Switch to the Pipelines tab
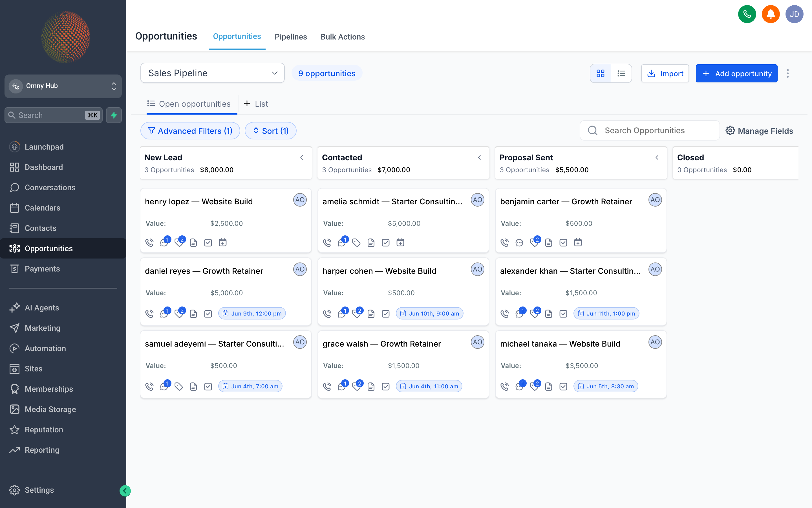Image resolution: width=812 pixels, height=508 pixels. pos(291,37)
